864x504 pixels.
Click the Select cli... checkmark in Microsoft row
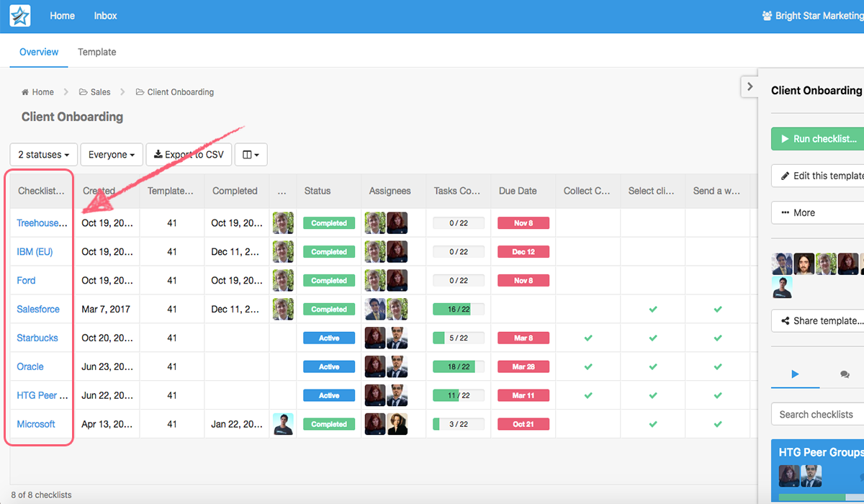653,425
